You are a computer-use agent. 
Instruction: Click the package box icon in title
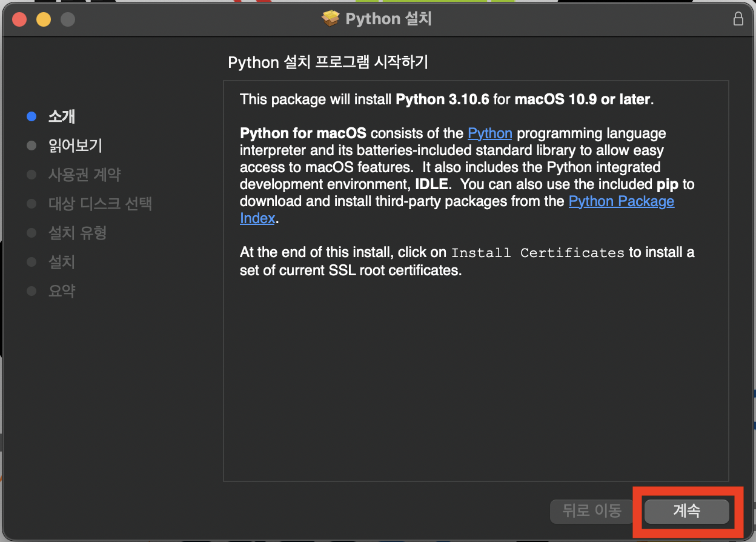click(x=331, y=19)
